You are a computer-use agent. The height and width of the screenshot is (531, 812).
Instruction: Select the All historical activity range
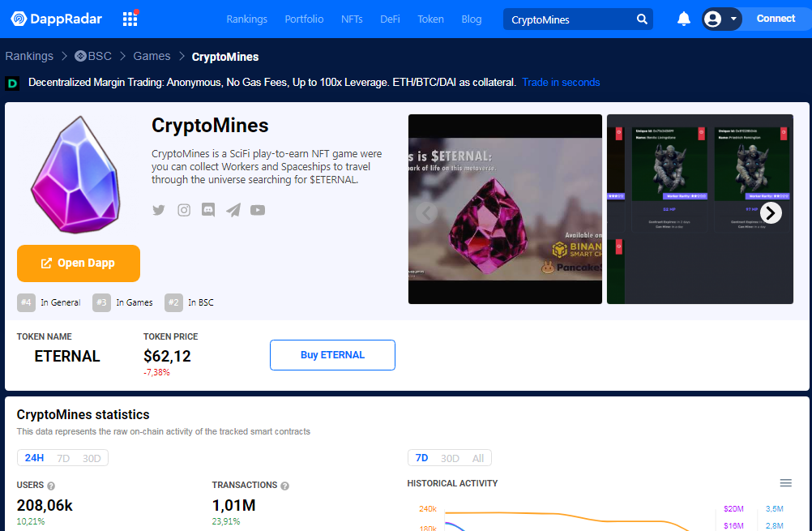[477, 458]
